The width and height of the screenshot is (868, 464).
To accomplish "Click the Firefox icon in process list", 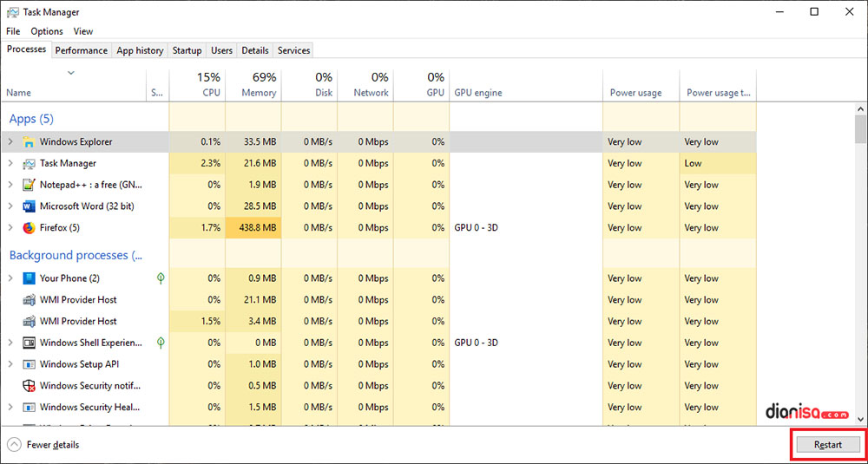I will [30, 228].
